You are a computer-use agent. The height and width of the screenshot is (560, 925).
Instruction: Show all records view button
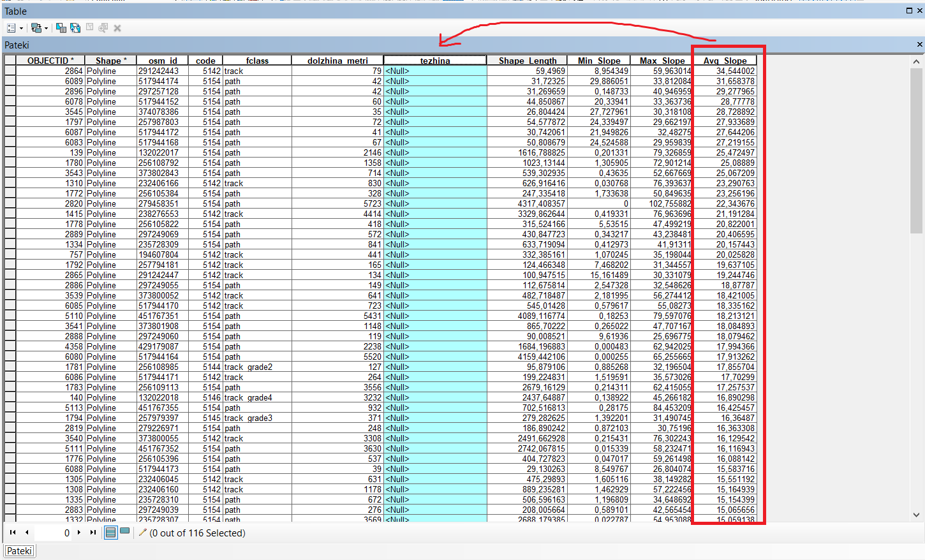[110, 532]
